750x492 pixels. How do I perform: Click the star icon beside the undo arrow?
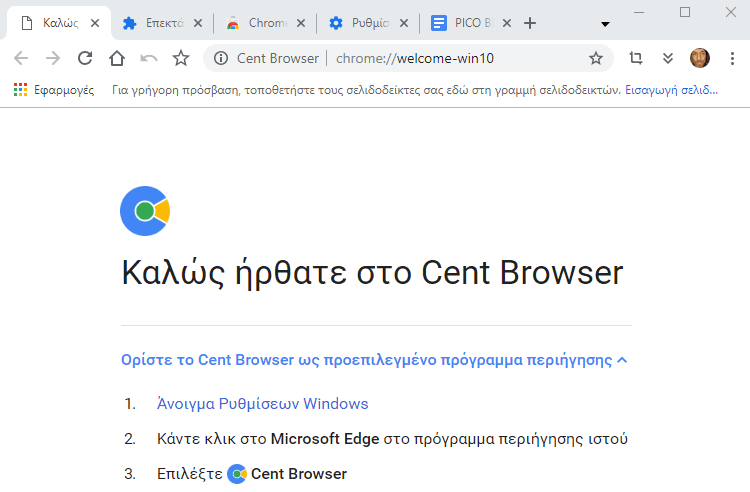pos(181,58)
